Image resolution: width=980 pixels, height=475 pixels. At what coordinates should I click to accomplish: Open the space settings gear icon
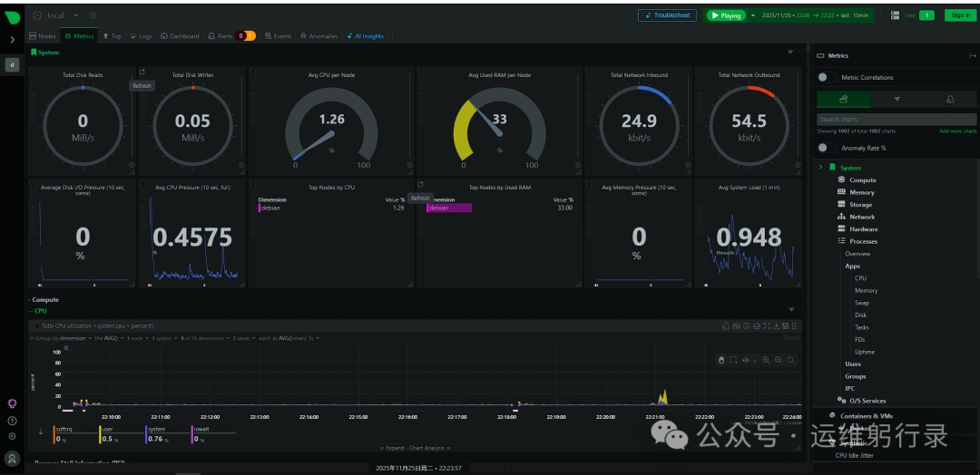click(93, 15)
